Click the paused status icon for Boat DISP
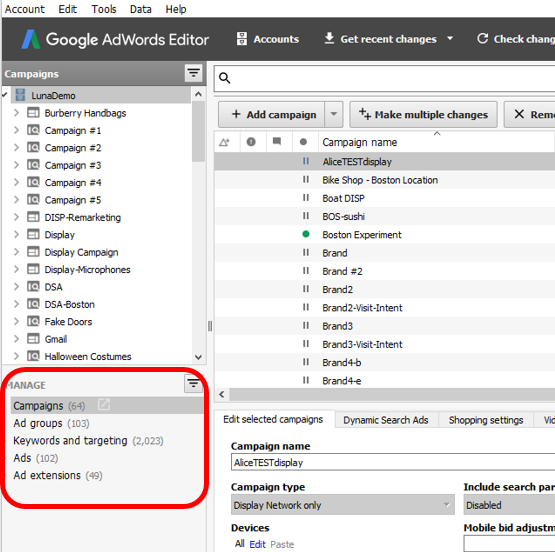Image resolution: width=555 pixels, height=552 pixels. [306, 198]
